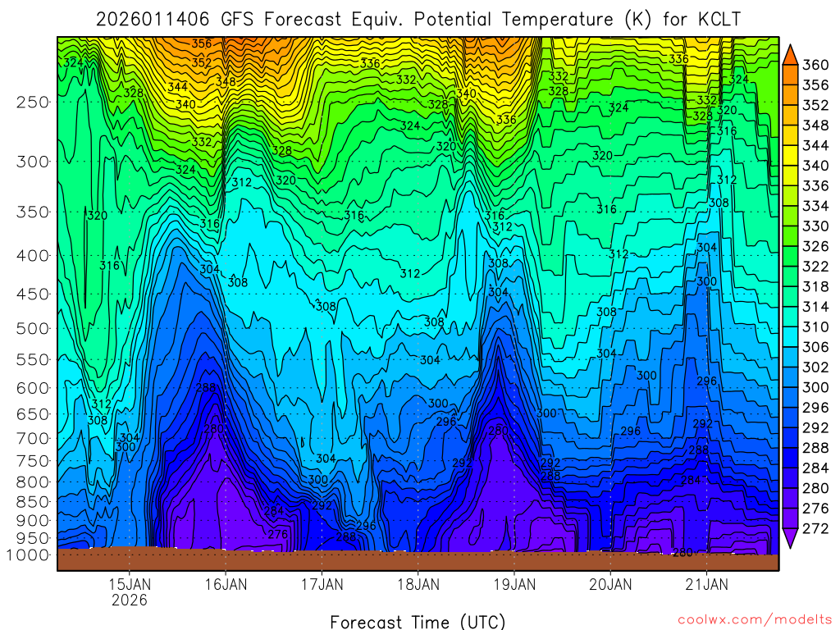This screenshot has height=630, width=840.
Task: Pick the orange arrow atop the colorbar
Action: [790, 56]
